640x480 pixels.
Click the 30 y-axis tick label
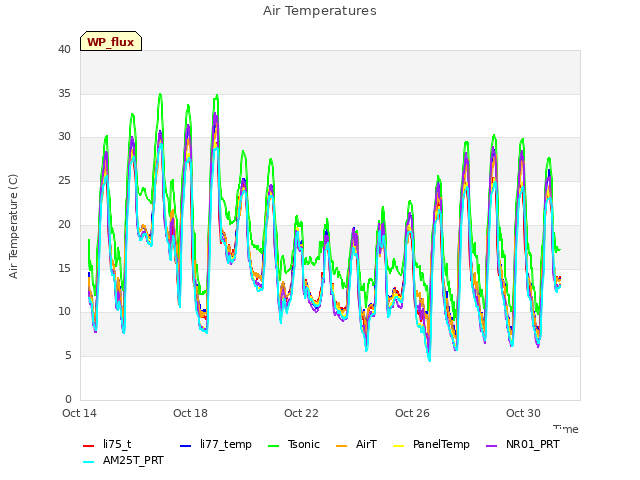(x=64, y=137)
